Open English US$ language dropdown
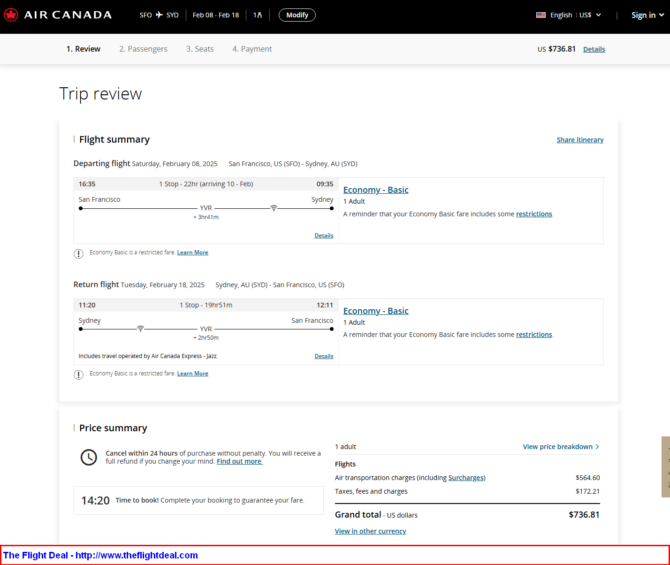Image resolution: width=670 pixels, height=565 pixels. 569,15
